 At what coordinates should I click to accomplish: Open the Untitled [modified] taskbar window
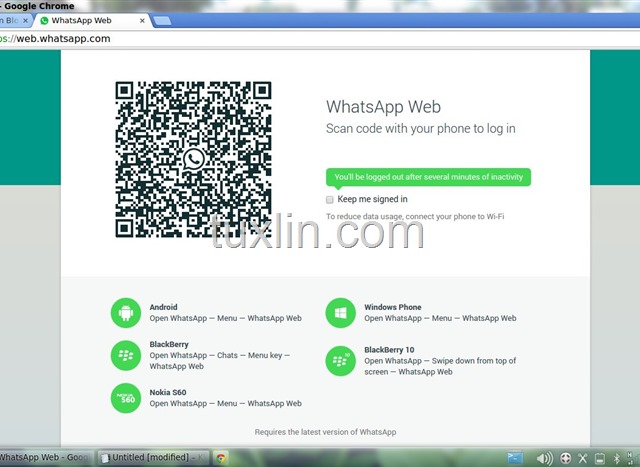tap(153, 458)
